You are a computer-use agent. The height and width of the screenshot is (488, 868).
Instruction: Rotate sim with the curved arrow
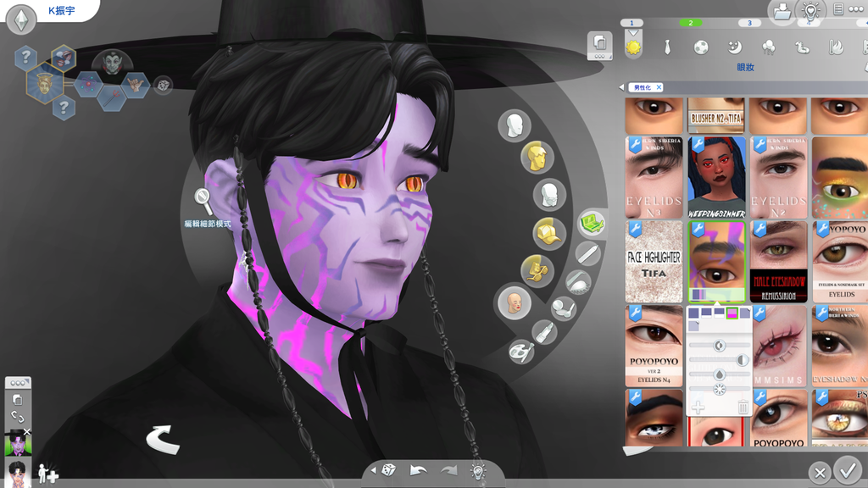[163, 440]
